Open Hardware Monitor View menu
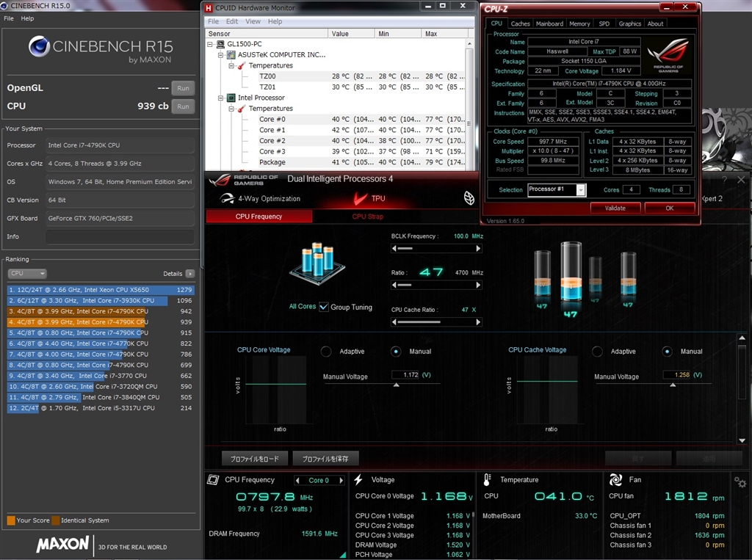The width and height of the screenshot is (752, 560). click(253, 21)
